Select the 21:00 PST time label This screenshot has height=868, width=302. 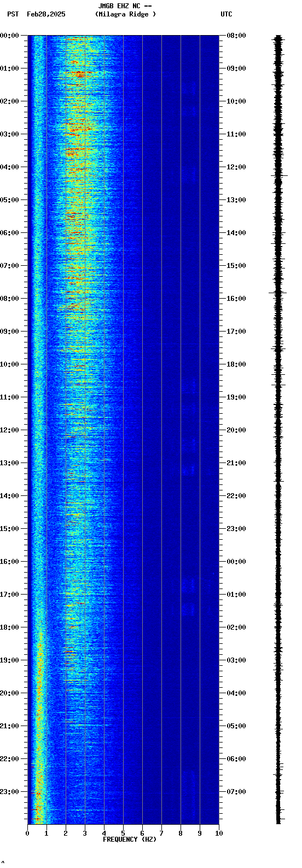pos(10,726)
